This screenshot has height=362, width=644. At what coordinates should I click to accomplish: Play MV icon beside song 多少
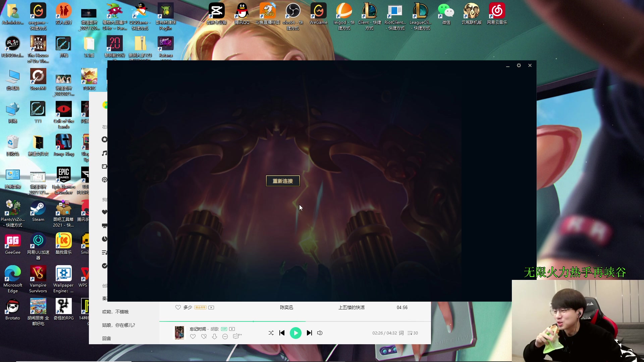[x=211, y=307]
